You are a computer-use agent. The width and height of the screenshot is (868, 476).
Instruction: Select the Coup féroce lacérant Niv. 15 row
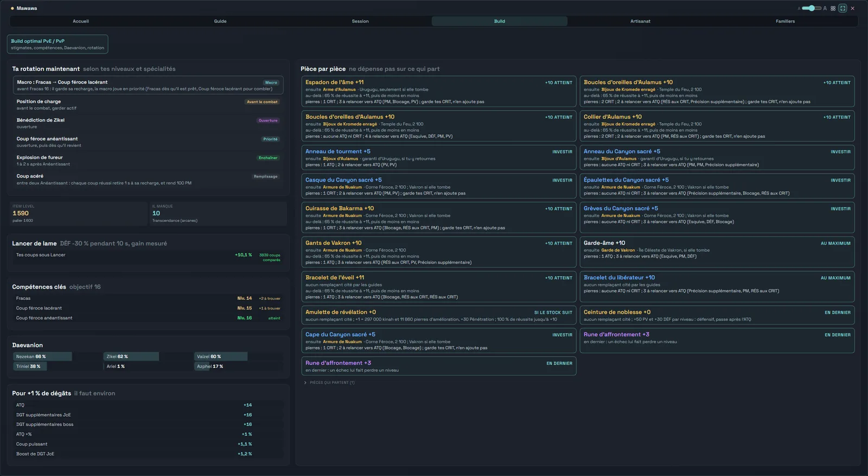pyautogui.click(x=148, y=308)
